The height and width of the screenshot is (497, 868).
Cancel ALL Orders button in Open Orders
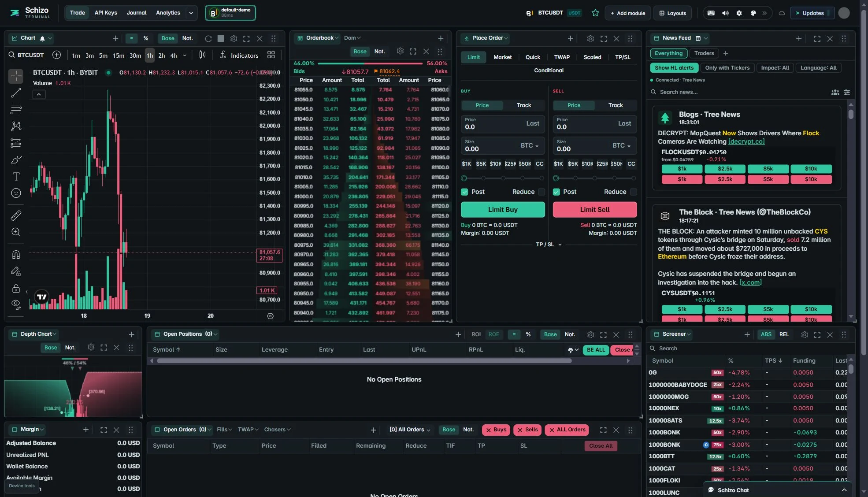coord(567,430)
